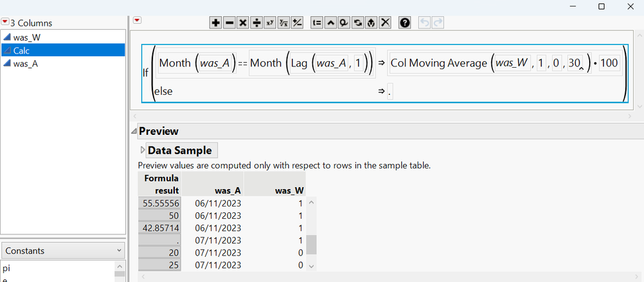Click the multiply operator icon
Image resolution: width=644 pixels, height=282 pixels.
[x=243, y=23]
